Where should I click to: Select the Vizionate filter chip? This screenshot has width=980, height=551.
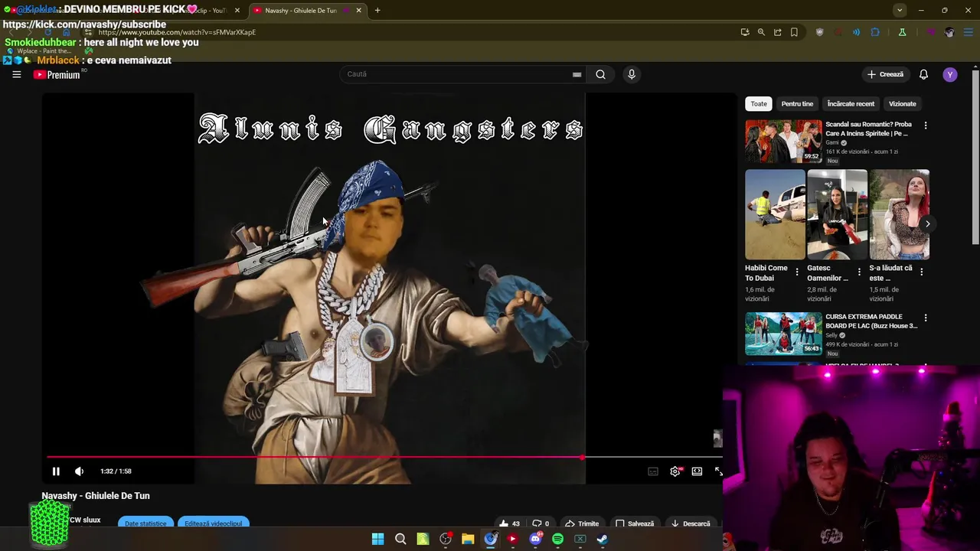click(902, 104)
